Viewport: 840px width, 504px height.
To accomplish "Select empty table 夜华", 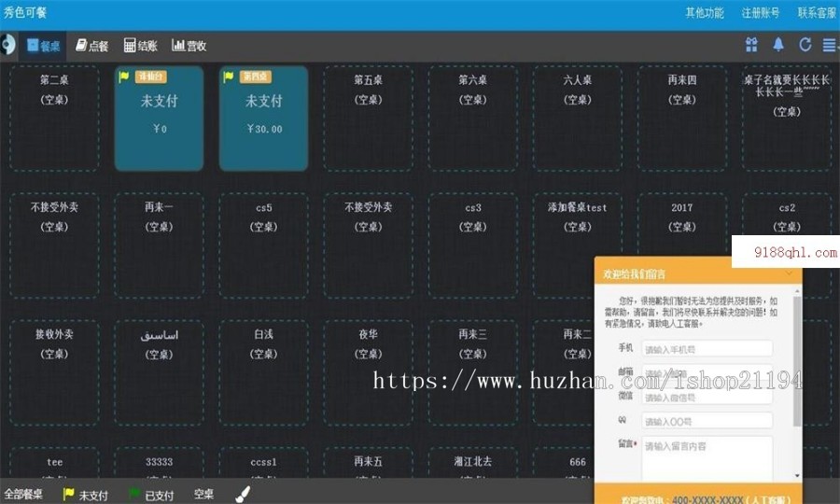I will pyautogui.click(x=368, y=372).
